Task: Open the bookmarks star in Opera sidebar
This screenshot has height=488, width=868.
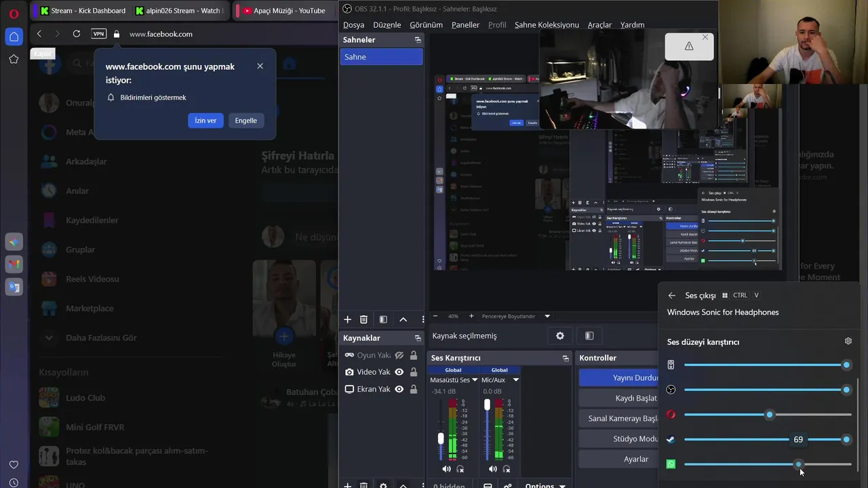Action: 14,60
